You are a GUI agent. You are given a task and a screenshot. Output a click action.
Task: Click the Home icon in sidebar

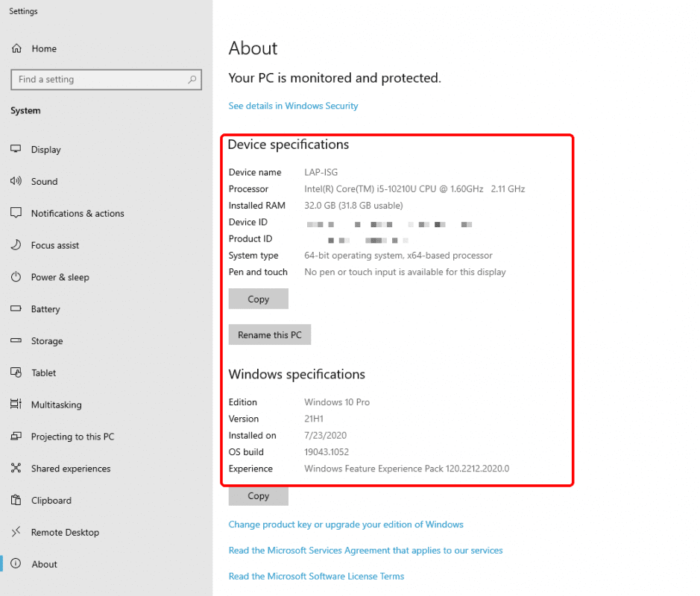[16, 48]
